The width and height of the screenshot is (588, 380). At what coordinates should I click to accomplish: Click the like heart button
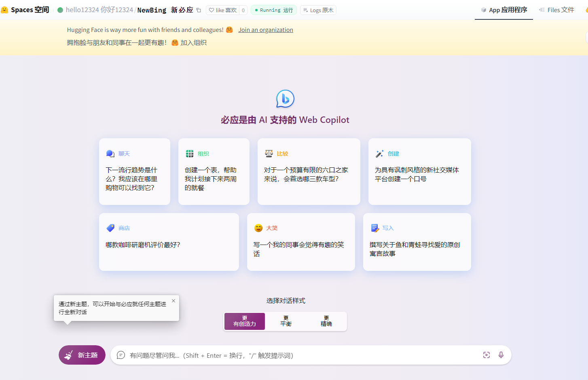pos(223,10)
